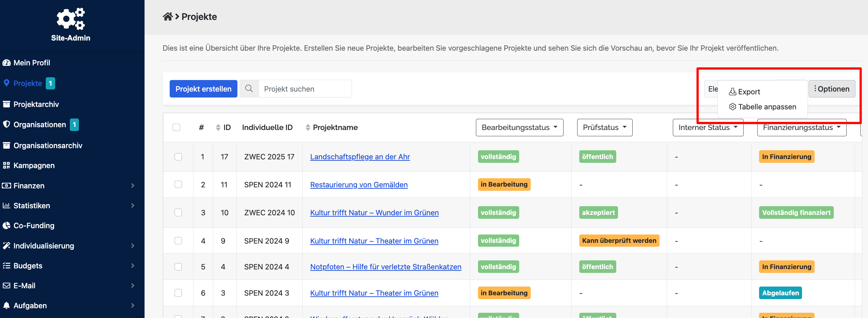Open the Prüfstatus filter dropdown
Viewport: 868px width, 318px height.
tap(604, 128)
